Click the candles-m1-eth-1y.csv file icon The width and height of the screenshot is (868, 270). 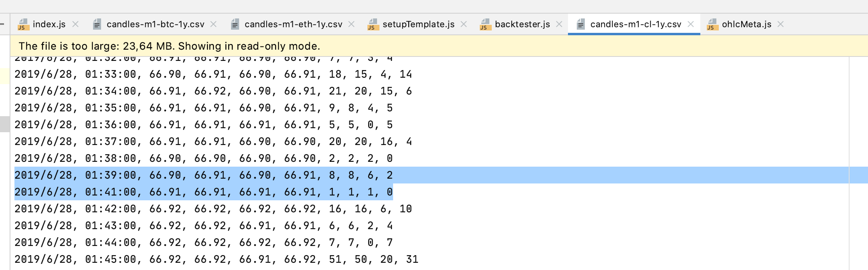tap(235, 24)
